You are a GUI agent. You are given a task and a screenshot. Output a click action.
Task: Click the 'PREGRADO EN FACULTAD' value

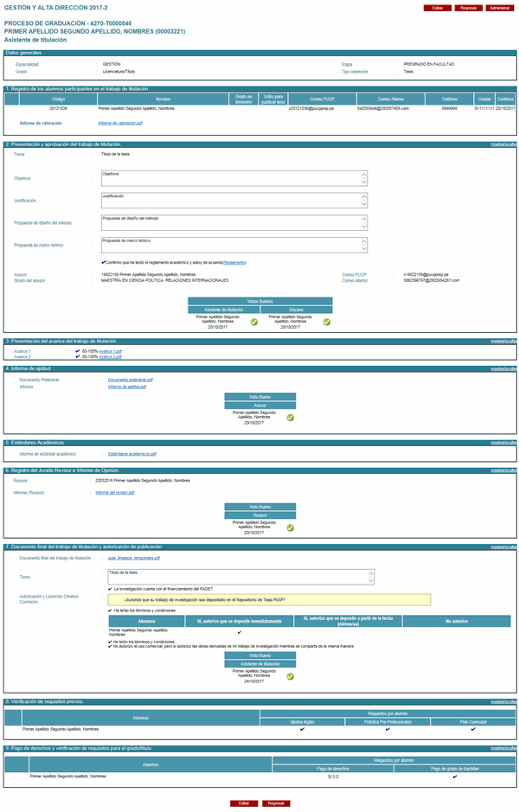click(429, 64)
